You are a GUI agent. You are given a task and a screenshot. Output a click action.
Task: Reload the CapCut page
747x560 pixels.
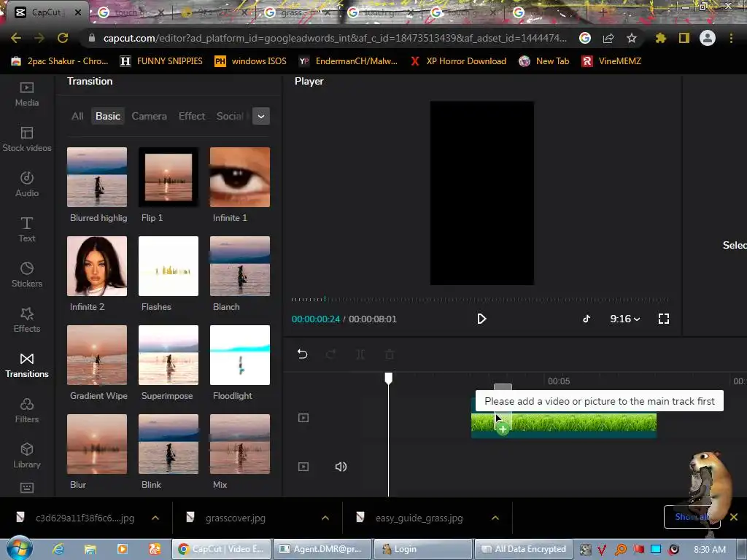point(63,38)
